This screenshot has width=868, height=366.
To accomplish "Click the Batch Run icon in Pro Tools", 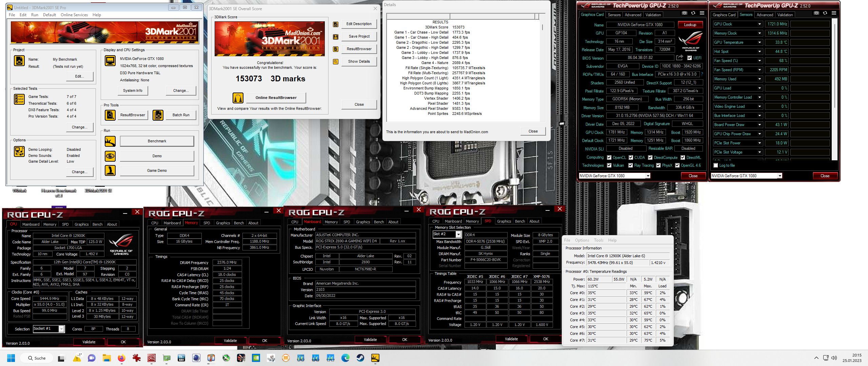I will pos(158,115).
